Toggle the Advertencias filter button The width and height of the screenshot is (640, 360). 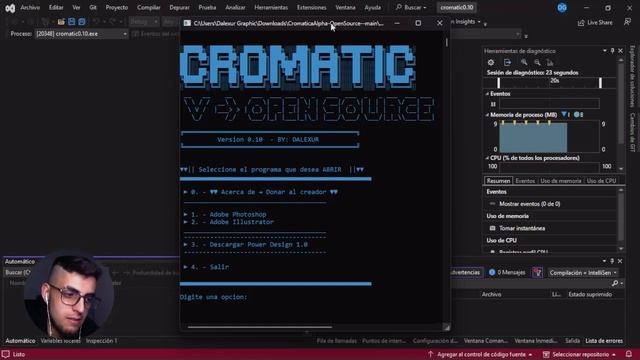pos(466,272)
